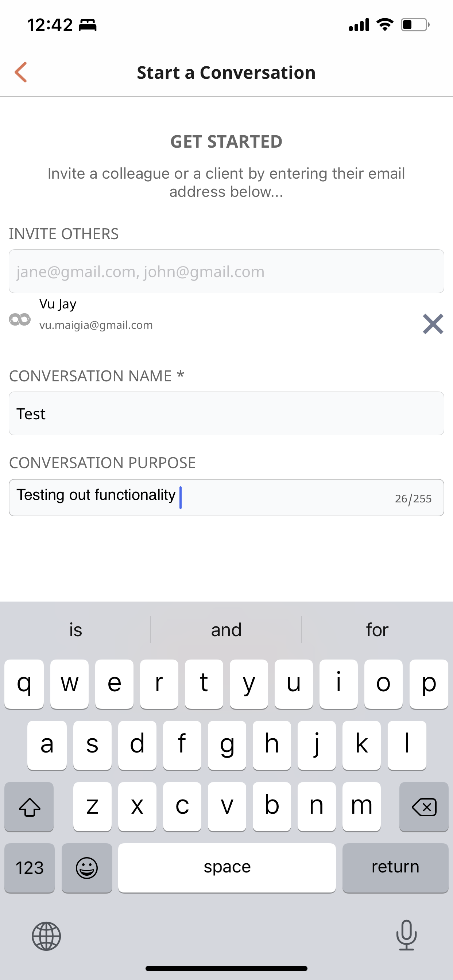The width and height of the screenshot is (453, 980).
Task: Choose the 'and' word suggestion
Action: click(226, 630)
